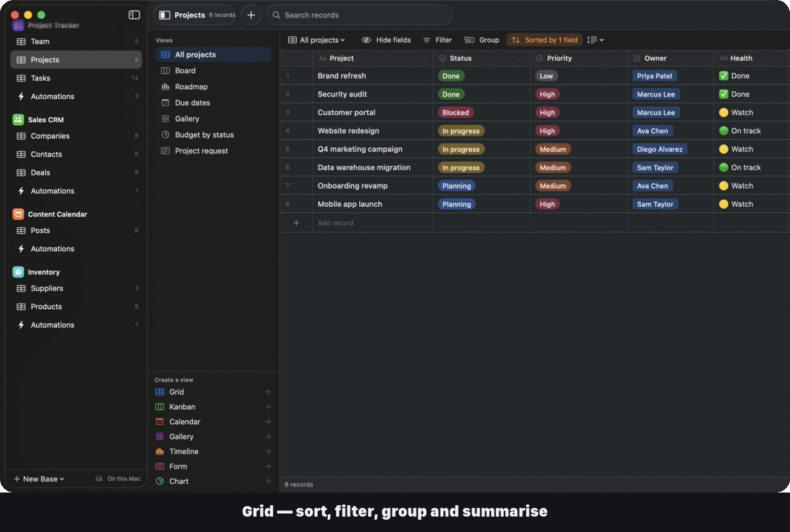The height and width of the screenshot is (532, 790).
Task: Select All projects in Views list
Action: (x=213, y=54)
